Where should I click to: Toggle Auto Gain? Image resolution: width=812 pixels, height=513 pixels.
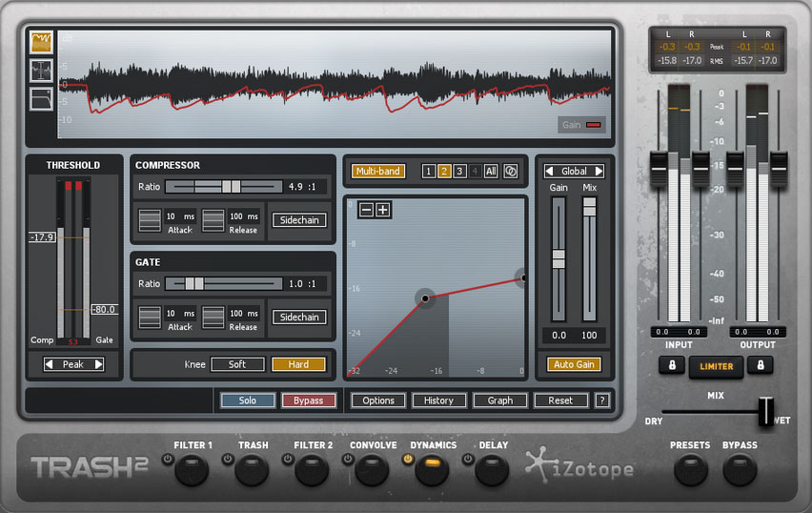tap(574, 364)
